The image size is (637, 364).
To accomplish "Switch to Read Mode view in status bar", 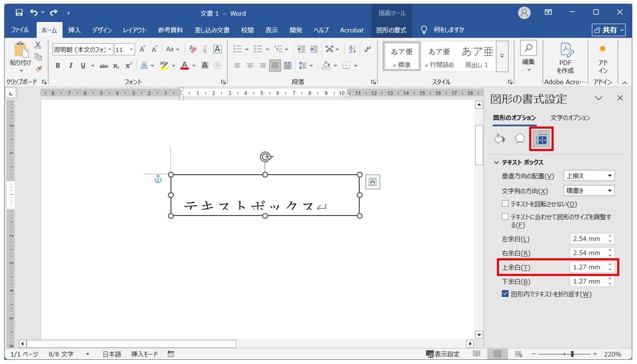I will [477, 354].
